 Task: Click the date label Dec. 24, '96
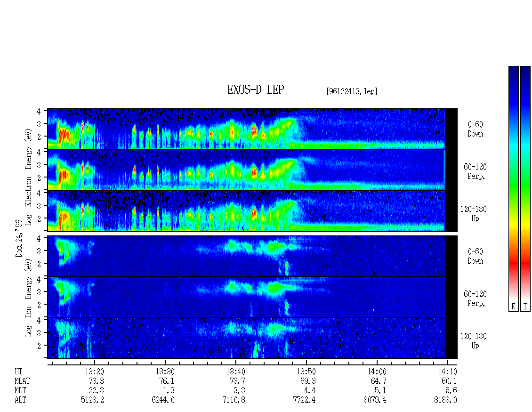coord(19,238)
